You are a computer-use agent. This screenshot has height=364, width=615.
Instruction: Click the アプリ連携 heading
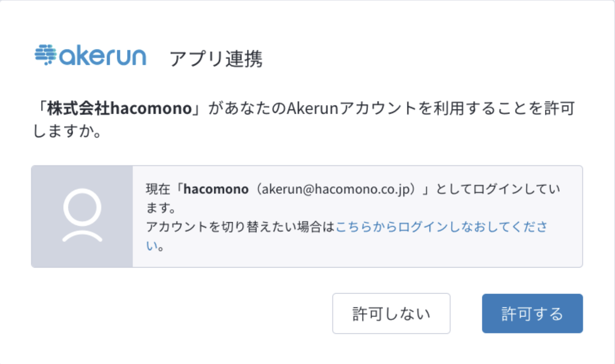tap(216, 58)
